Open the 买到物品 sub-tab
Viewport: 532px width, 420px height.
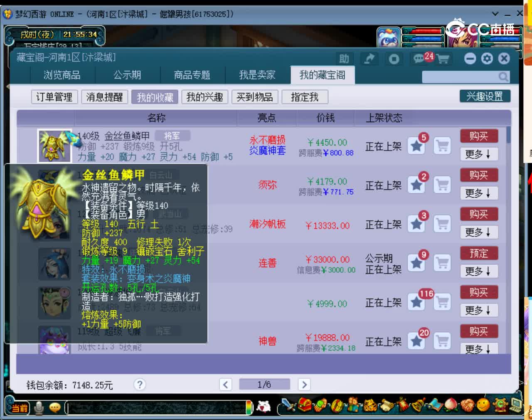click(254, 97)
